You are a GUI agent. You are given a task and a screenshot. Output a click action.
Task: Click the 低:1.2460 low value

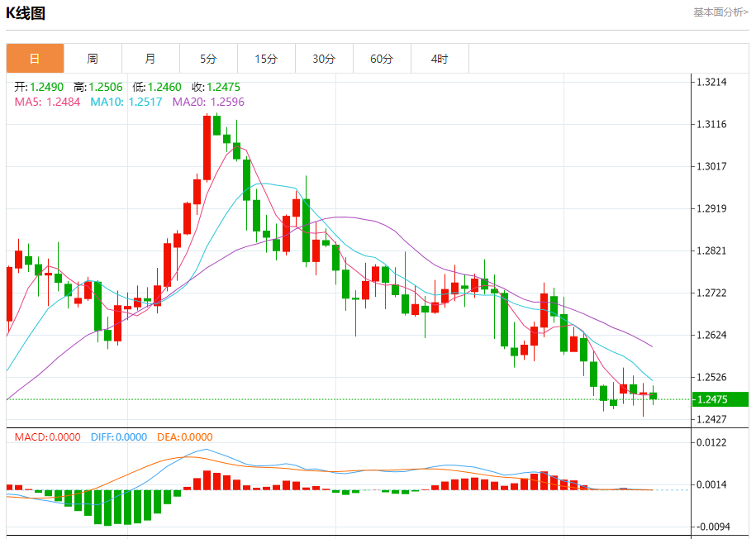[157, 87]
